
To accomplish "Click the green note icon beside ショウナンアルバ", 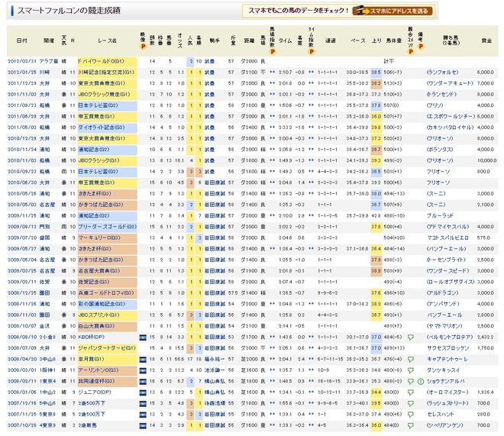I will click(x=421, y=381).
